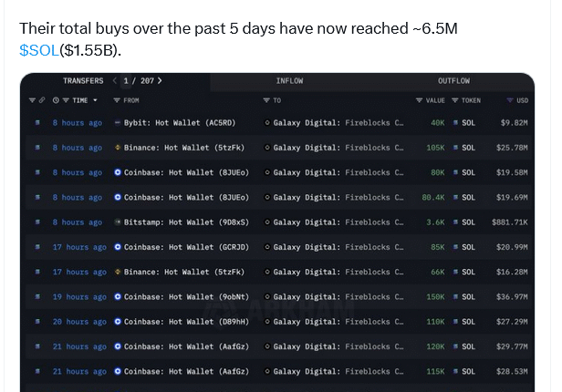Go to next transfers page arrow

pos(160,81)
